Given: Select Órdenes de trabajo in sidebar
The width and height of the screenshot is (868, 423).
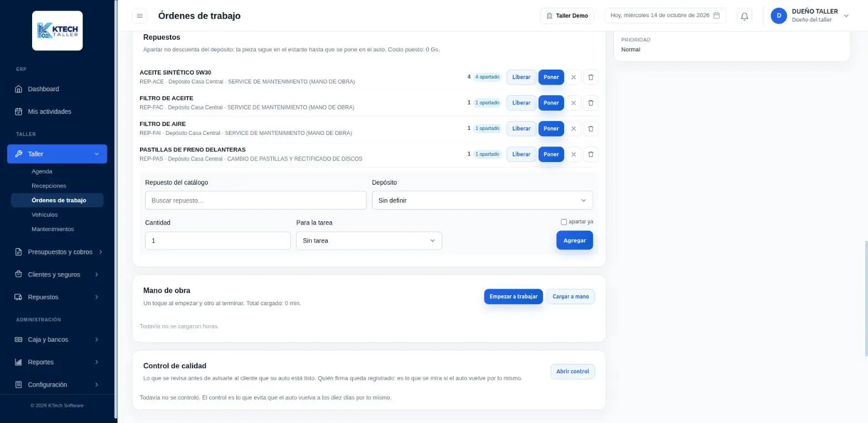Looking at the screenshot, I should coord(57,200).
